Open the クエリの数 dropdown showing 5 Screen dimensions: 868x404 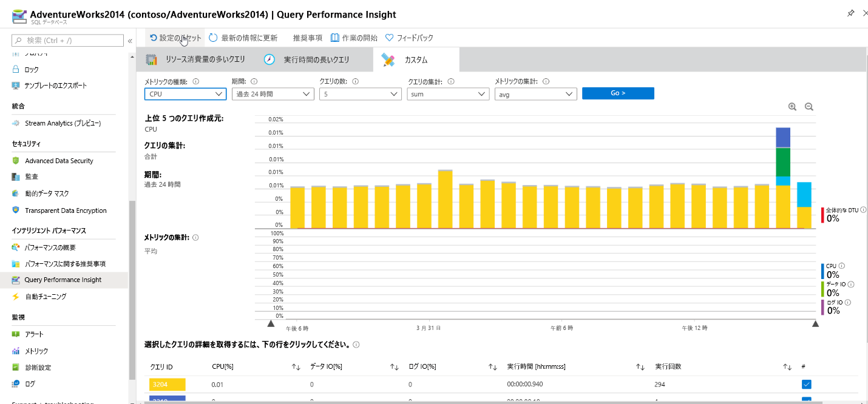[x=361, y=94]
